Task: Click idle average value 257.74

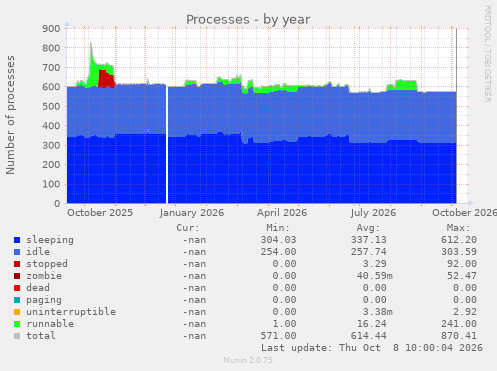Action: click(x=368, y=252)
